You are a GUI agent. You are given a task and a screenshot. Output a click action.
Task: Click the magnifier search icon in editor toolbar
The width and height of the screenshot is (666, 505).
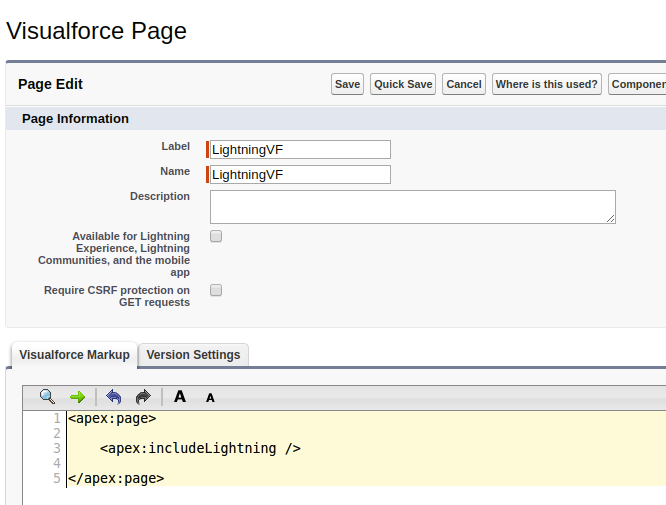coord(47,397)
